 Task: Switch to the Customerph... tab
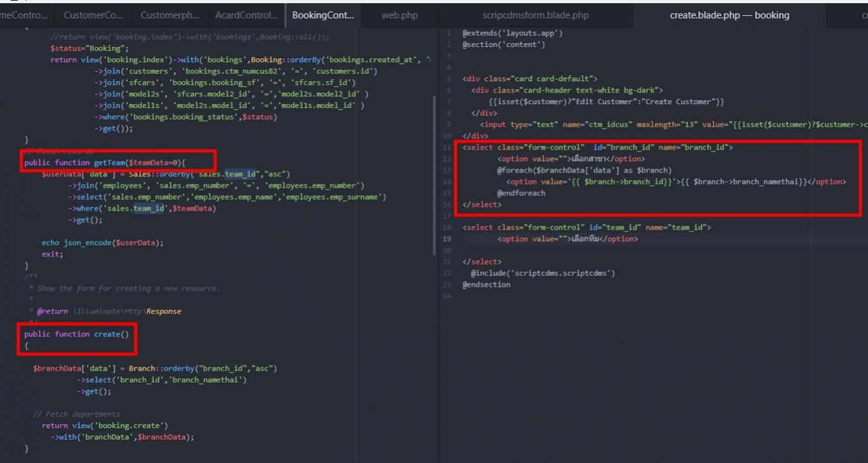click(169, 15)
